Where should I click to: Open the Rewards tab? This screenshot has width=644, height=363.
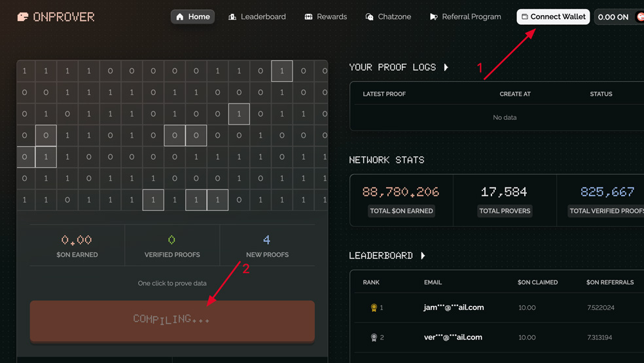[326, 17]
